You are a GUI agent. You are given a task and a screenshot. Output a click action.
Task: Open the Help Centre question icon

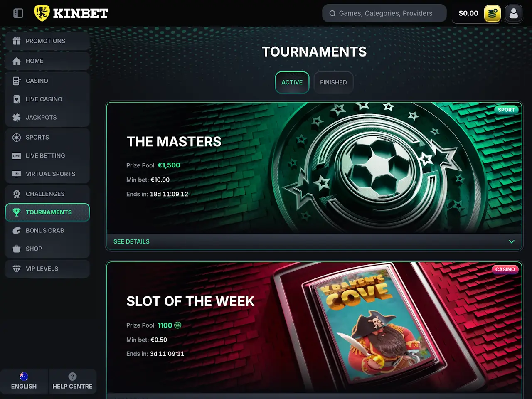pyautogui.click(x=72, y=377)
